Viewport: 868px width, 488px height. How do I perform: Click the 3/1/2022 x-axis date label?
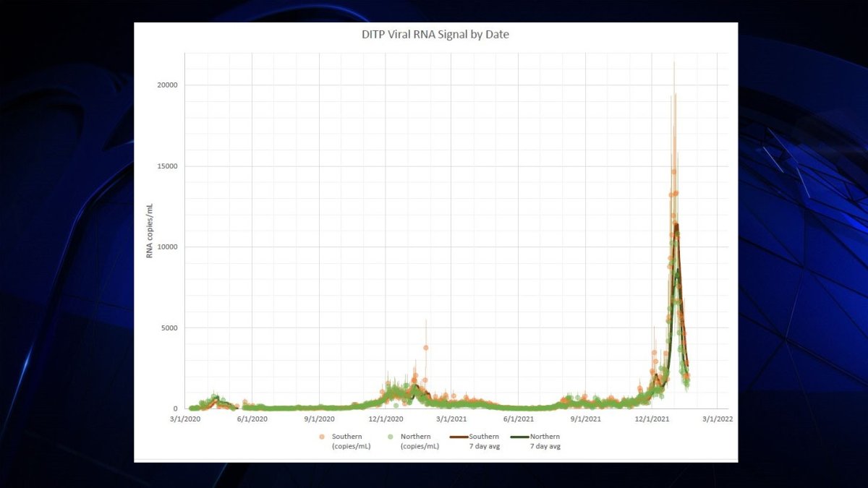pyautogui.click(x=716, y=419)
